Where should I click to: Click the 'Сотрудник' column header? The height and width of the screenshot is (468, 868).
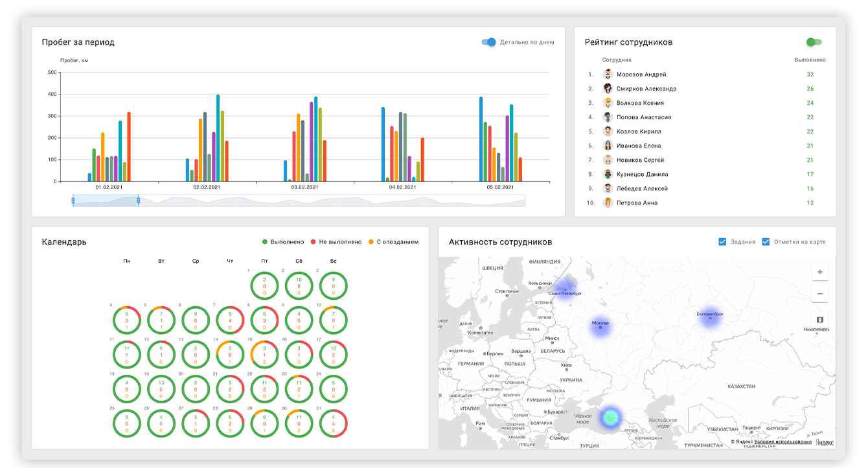(x=617, y=60)
